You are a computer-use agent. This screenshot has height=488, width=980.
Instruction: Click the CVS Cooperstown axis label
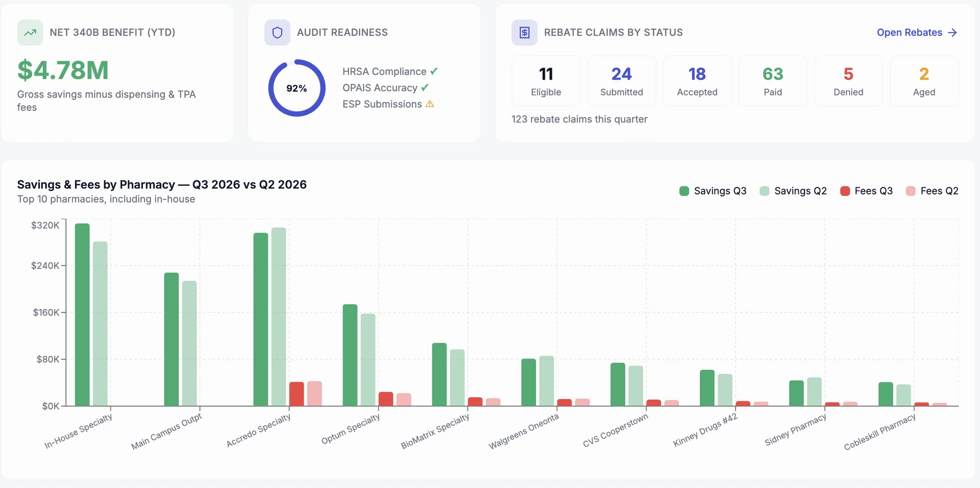pos(616,430)
